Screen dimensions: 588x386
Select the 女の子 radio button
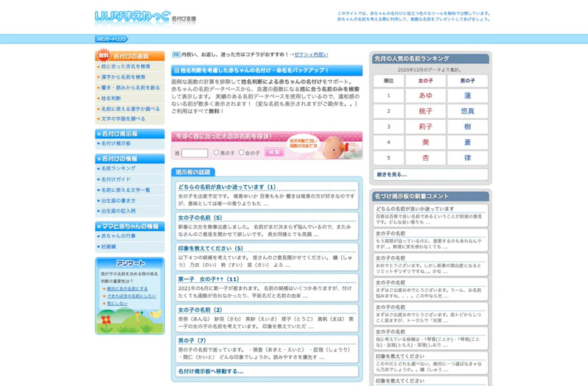coord(242,153)
